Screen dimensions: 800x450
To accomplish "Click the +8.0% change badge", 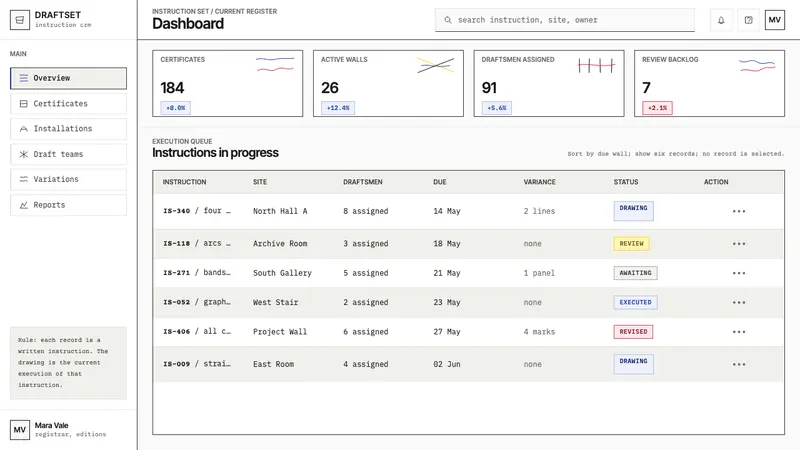I will coord(176,108).
